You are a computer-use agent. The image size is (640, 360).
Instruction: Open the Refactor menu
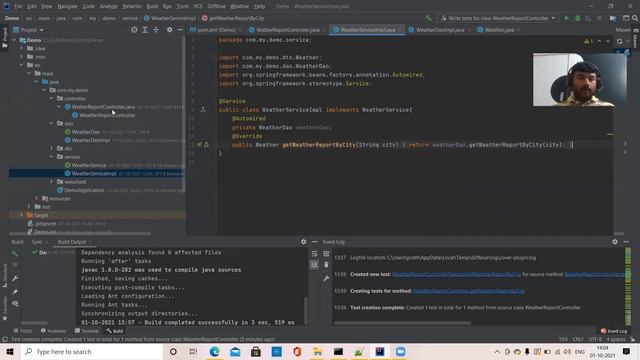(132, 7)
